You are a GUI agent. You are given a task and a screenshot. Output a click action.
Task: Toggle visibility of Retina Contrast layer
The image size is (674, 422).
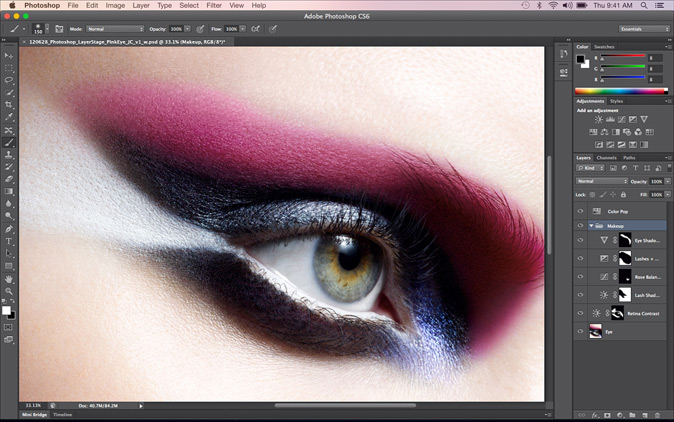point(580,313)
